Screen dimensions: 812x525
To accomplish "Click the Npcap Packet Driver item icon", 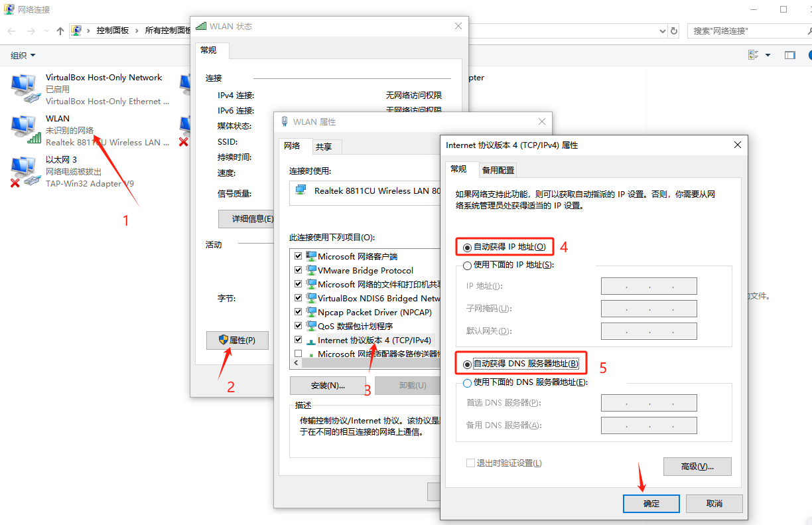I will 311,312.
